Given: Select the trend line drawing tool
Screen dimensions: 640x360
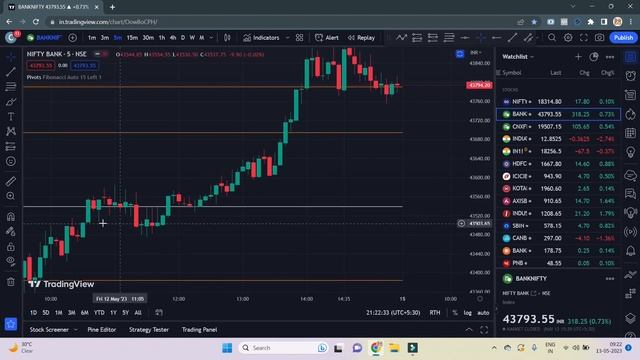Looking at the screenshot, I should click(11, 71).
